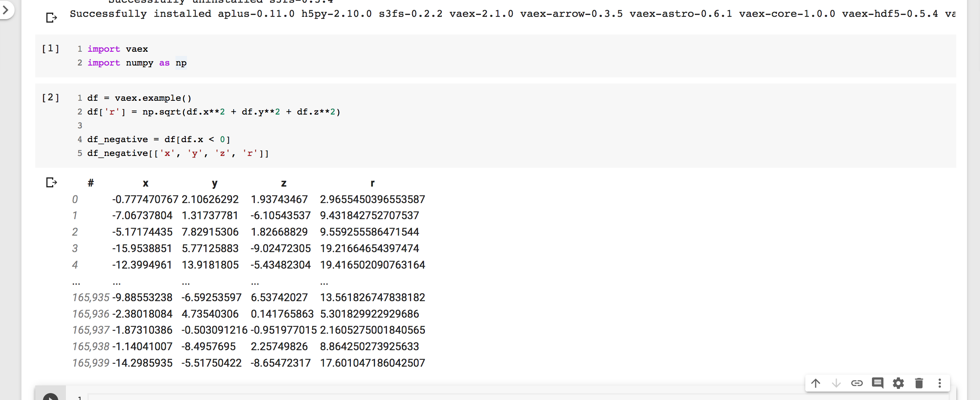The image size is (980, 400).
Task: Click the '#' index column header
Action: point(91,183)
